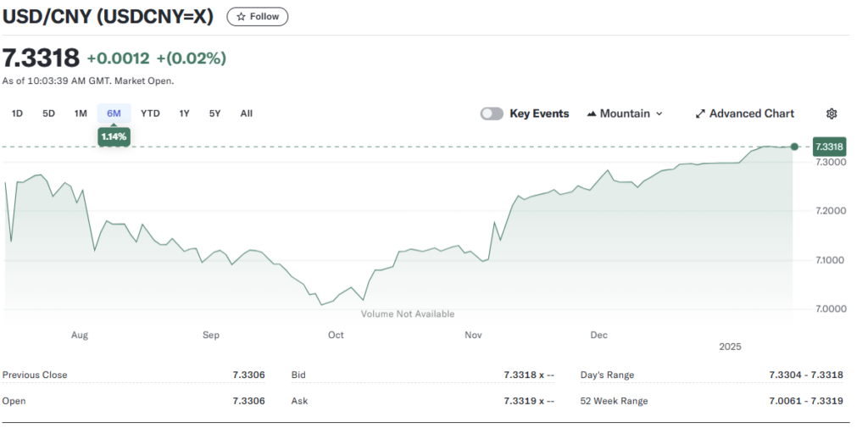This screenshot has height=428, width=868.
Task: Switch chart to YTD range
Action: coord(150,114)
